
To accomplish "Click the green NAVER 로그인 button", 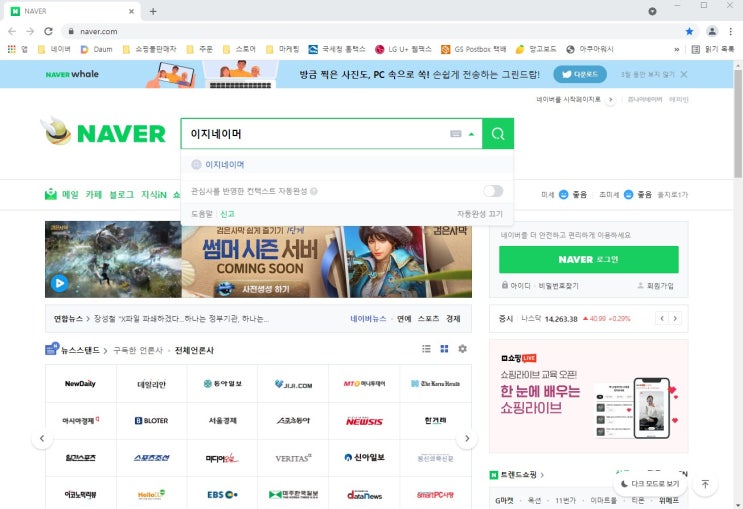I will click(x=589, y=259).
